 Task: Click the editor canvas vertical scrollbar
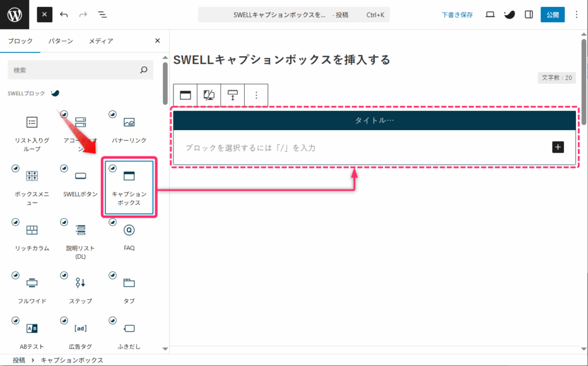coord(584,81)
